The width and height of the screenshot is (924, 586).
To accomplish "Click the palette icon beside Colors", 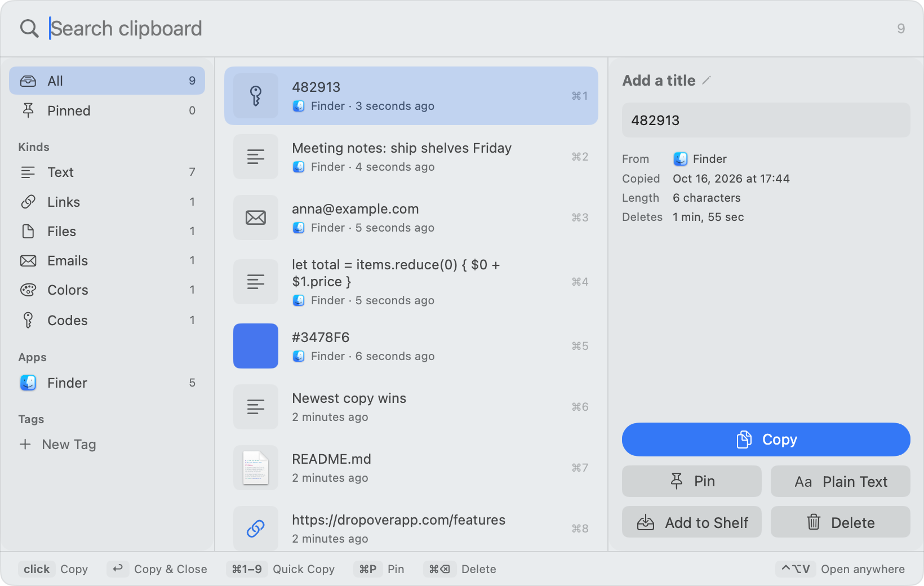I will pos(28,290).
